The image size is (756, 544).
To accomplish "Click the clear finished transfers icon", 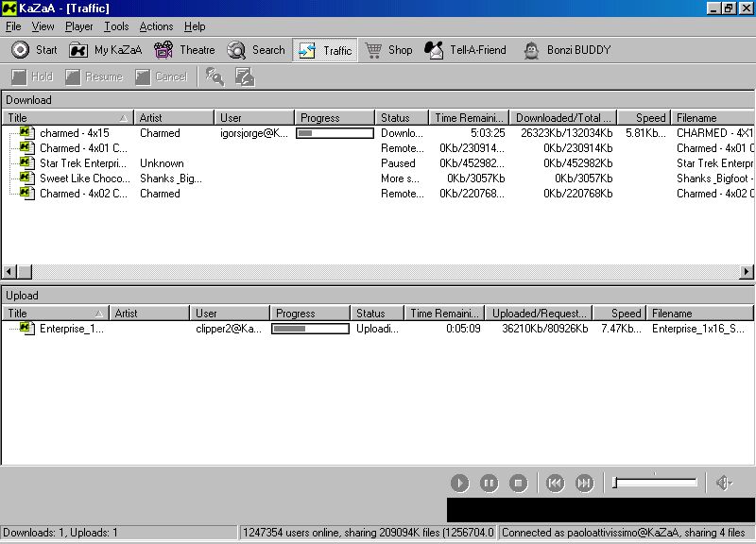I will point(244,76).
